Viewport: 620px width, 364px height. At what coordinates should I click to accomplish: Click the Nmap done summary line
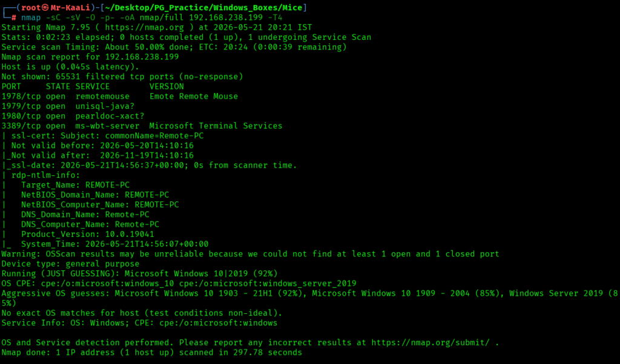(152, 352)
